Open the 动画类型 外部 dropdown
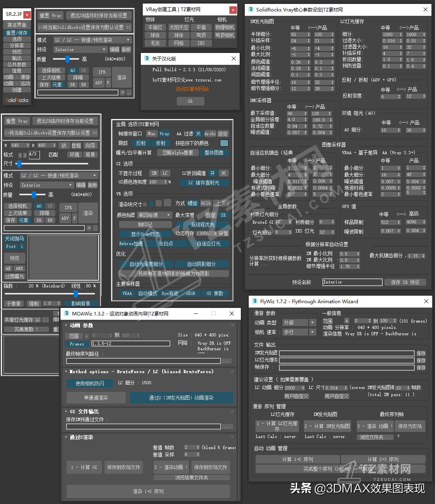435x504 pixels. pos(299,323)
